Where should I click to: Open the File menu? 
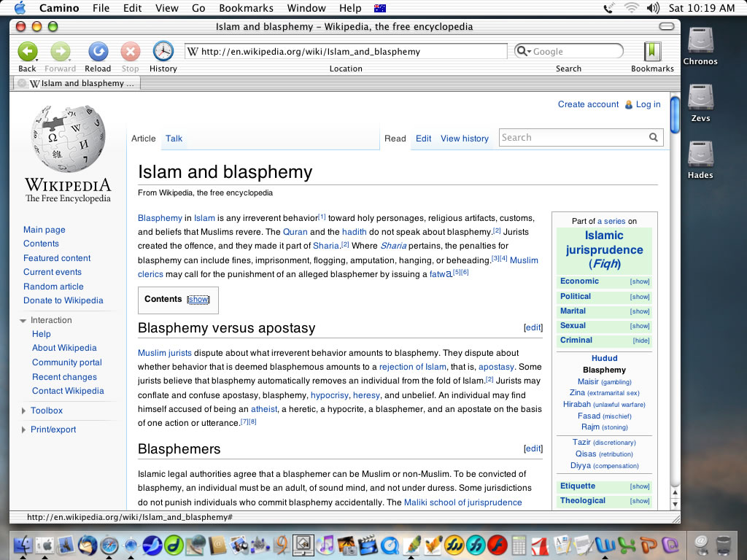tap(101, 8)
